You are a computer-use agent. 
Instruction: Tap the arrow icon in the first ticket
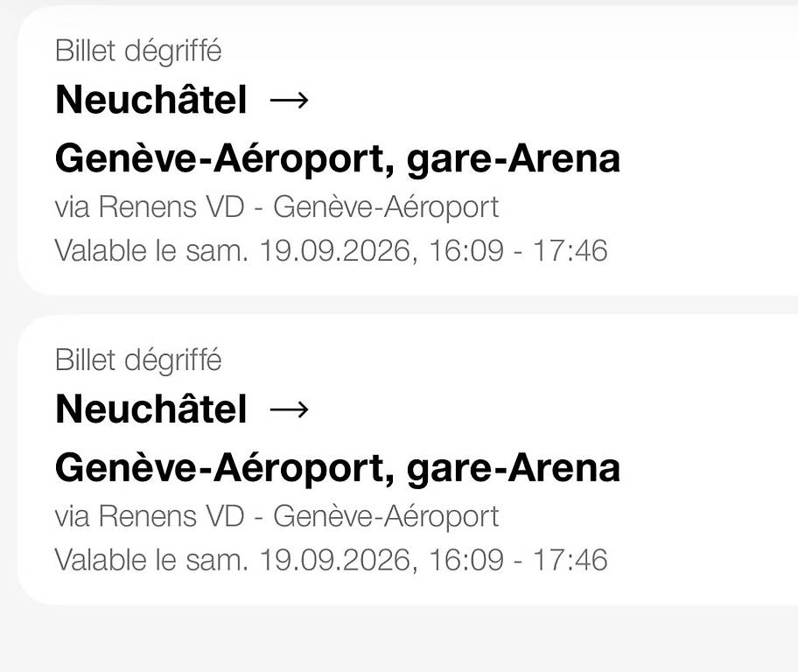289,101
